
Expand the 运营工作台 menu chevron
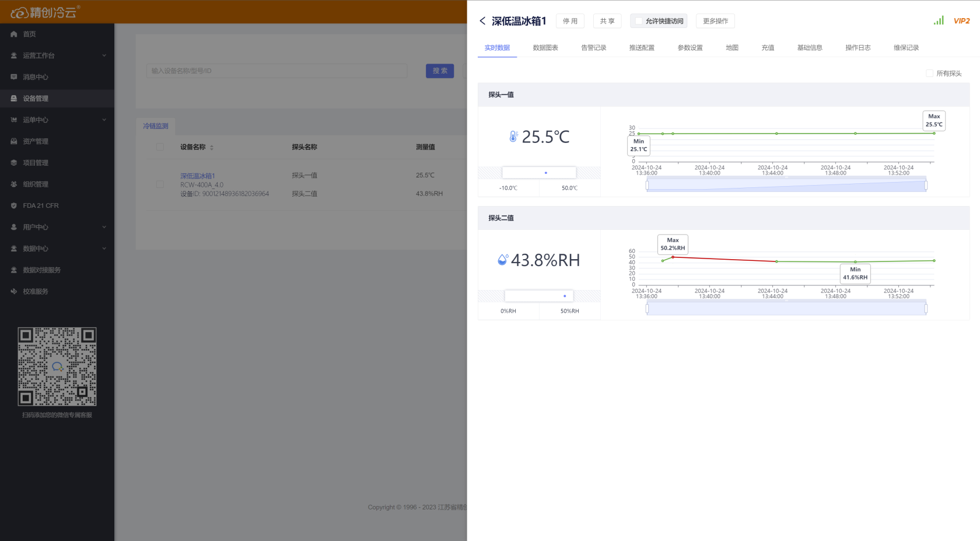[104, 55]
